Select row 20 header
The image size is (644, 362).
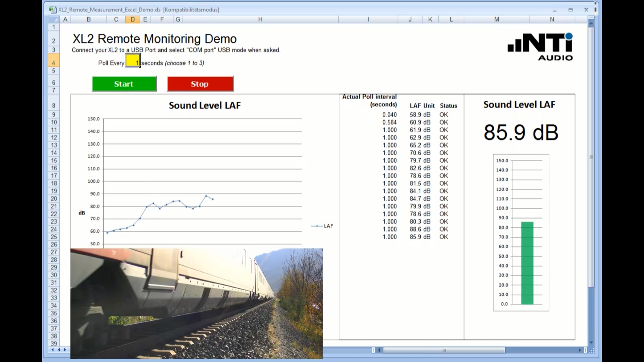54,198
